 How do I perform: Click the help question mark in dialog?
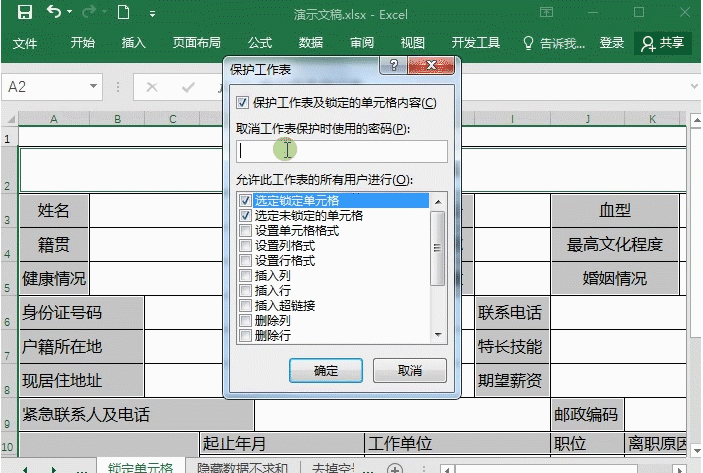click(394, 65)
